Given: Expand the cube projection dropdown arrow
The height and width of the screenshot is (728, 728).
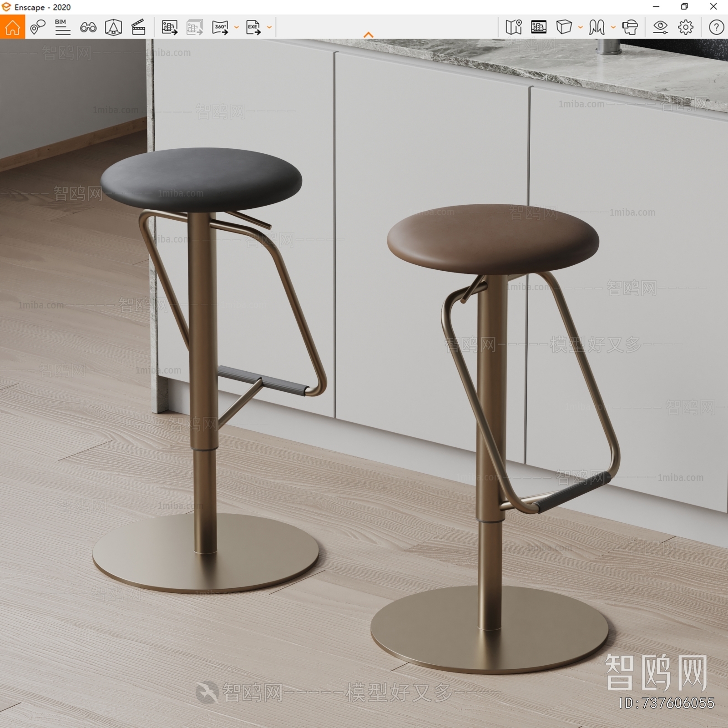Looking at the screenshot, I should click(580, 27).
